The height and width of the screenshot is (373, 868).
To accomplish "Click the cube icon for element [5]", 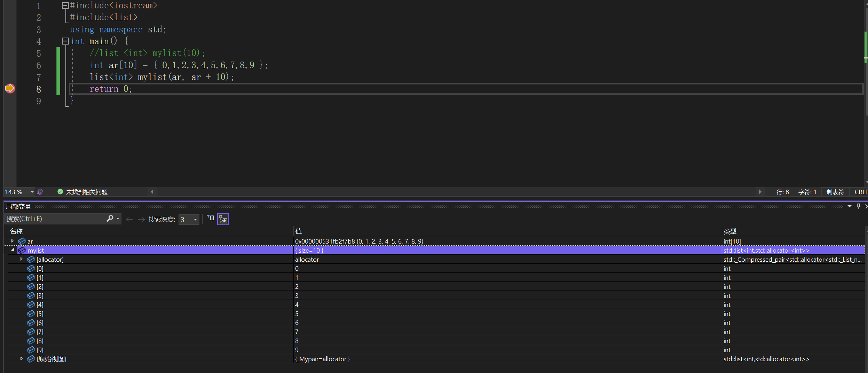I will [31, 314].
